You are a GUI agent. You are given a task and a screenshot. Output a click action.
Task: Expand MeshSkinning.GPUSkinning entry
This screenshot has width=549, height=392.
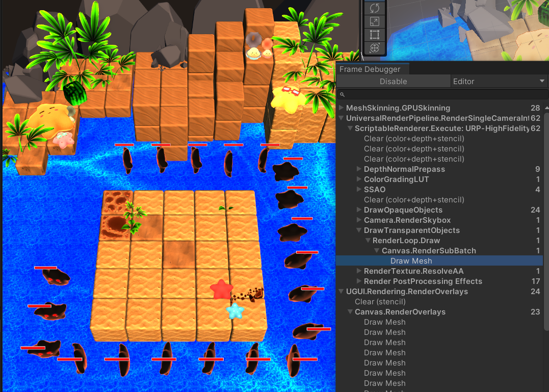342,108
